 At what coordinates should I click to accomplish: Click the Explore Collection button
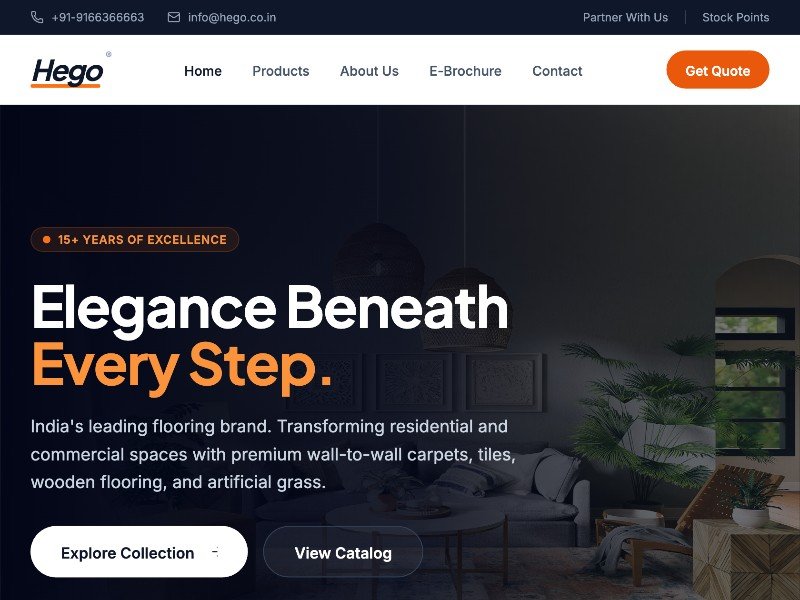[x=139, y=552]
